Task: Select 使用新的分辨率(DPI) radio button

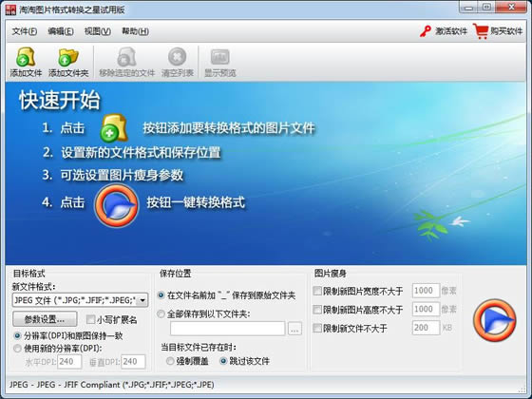Action: [17, 349]
